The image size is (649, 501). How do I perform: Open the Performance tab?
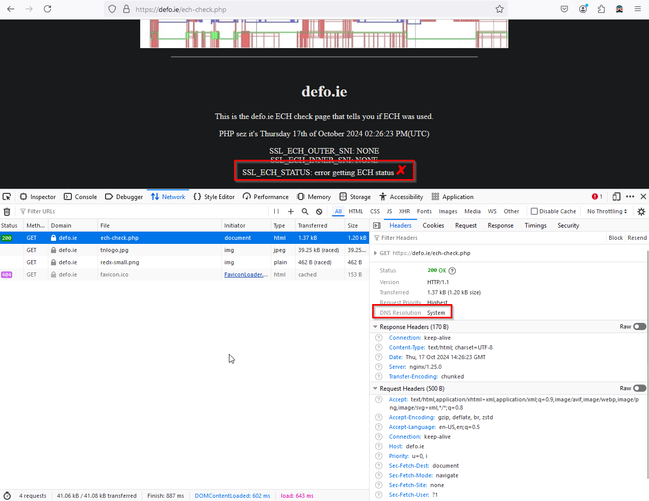click(x=266, y=197)
